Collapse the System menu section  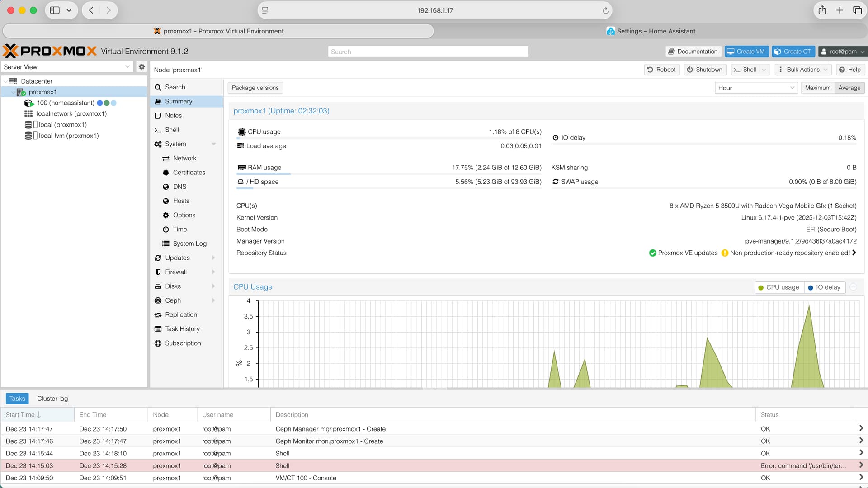[213, 144]
